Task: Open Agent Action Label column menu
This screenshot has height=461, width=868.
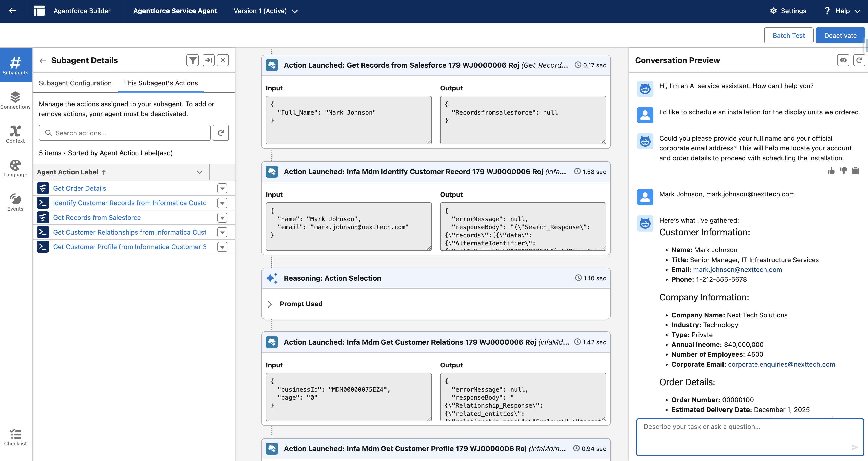Action: click(x=200, y=172)
